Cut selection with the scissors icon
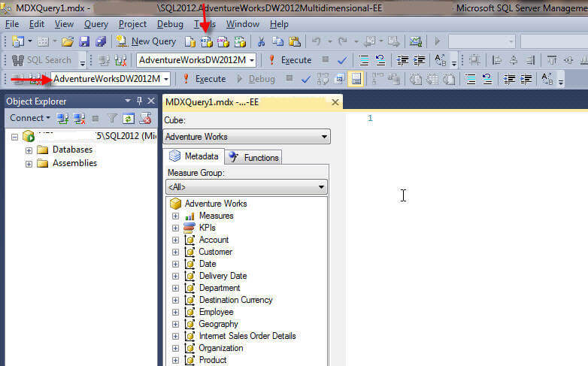Screen dimensions: 588x366 coord(261,41)
